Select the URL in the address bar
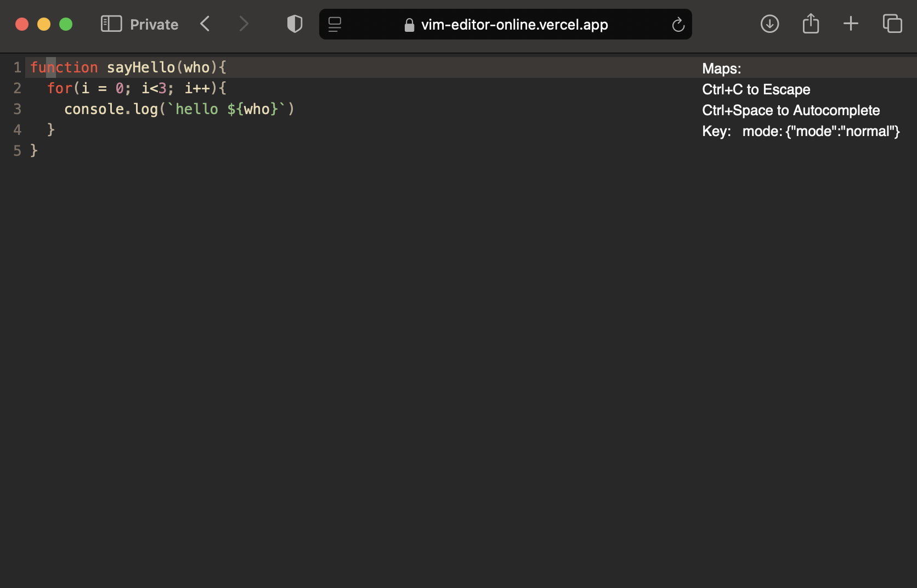Image resolution: width=917 pixels, height=588 pixels. 514,24
